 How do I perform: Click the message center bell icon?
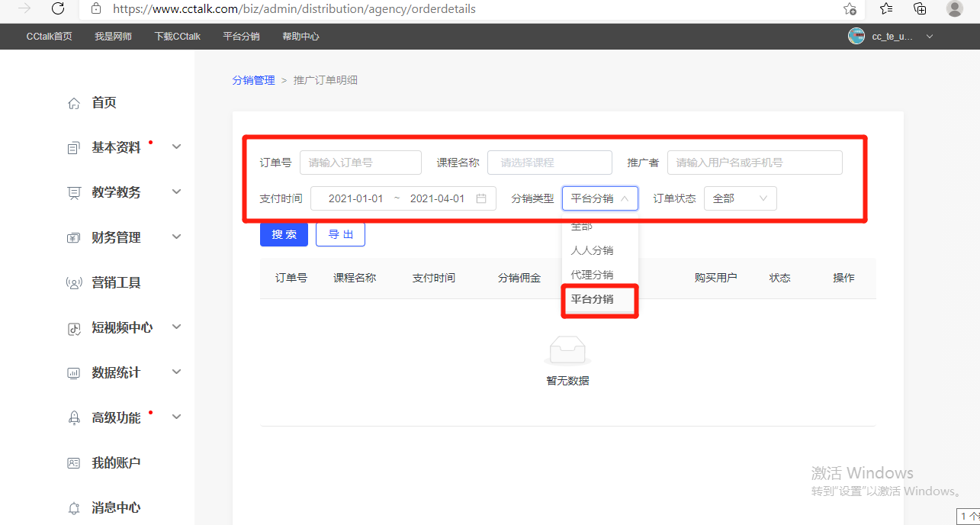tap(74, 508)
